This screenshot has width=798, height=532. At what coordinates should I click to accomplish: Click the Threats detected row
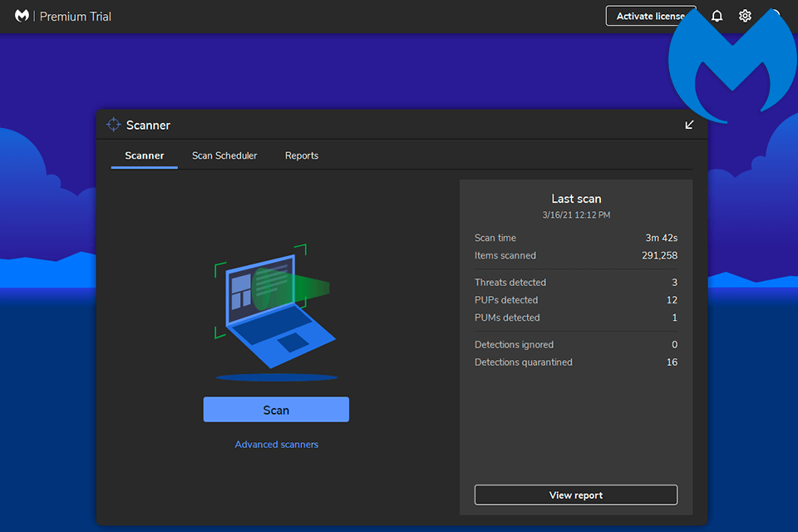(510, 283)
